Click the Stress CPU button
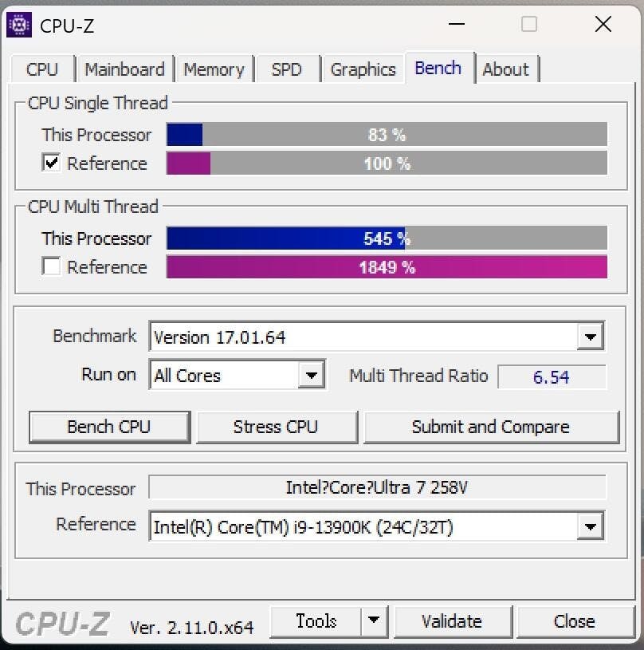Image resolution: width=644 pixels, height=650 pixels. point(277,427)
